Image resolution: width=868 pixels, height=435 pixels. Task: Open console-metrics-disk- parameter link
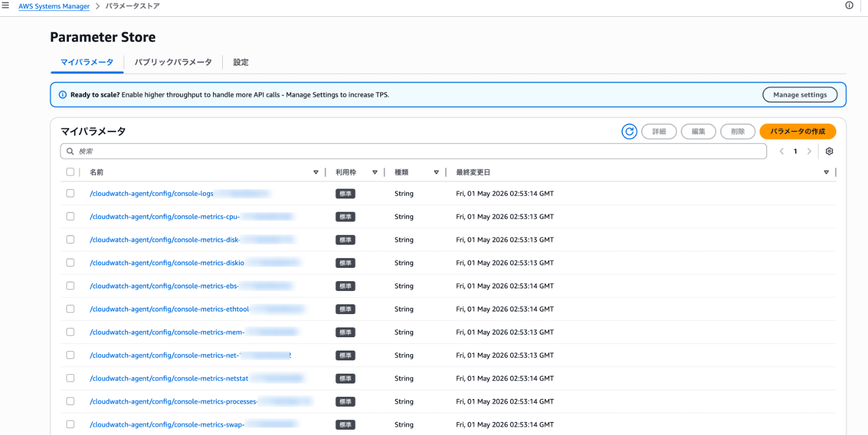(x=193, y=239)
